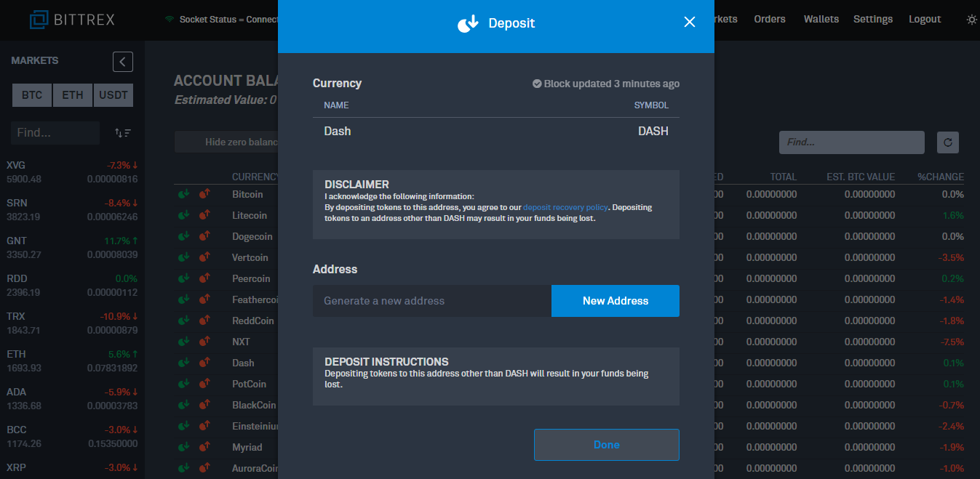The height and width of the screenshot is (479, 980).
Task: Click the PotCoin deposit icon
Action: coord(183,384)
